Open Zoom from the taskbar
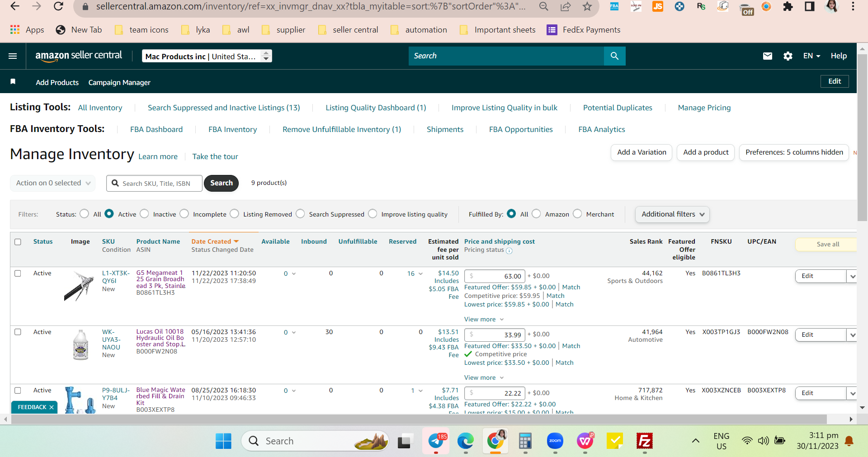 pyautogui.click(x=555, y=441)
